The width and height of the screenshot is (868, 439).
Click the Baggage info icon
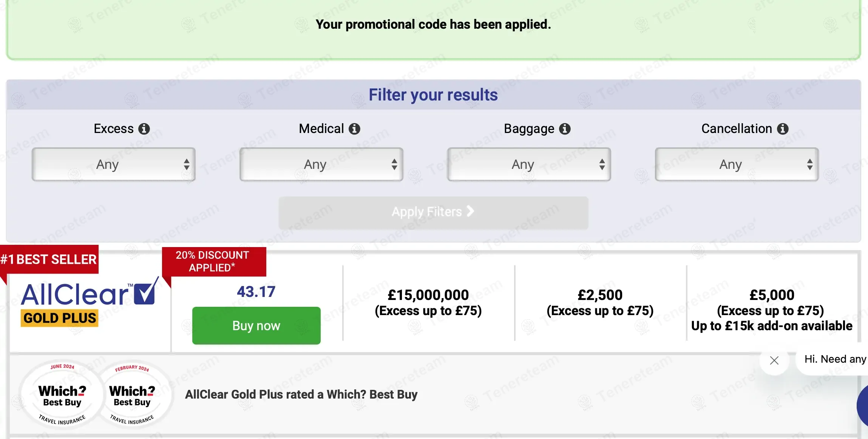click(565, 129)
